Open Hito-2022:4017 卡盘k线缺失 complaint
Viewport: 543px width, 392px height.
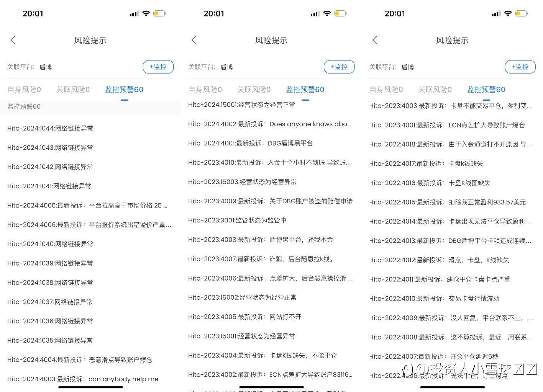(426, 163)
